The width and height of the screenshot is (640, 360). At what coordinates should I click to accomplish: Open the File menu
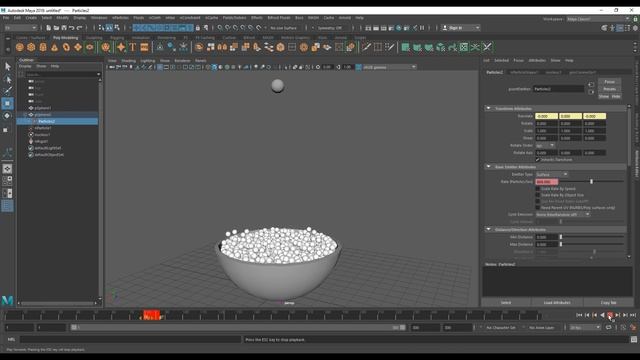(x=6, y=18)
